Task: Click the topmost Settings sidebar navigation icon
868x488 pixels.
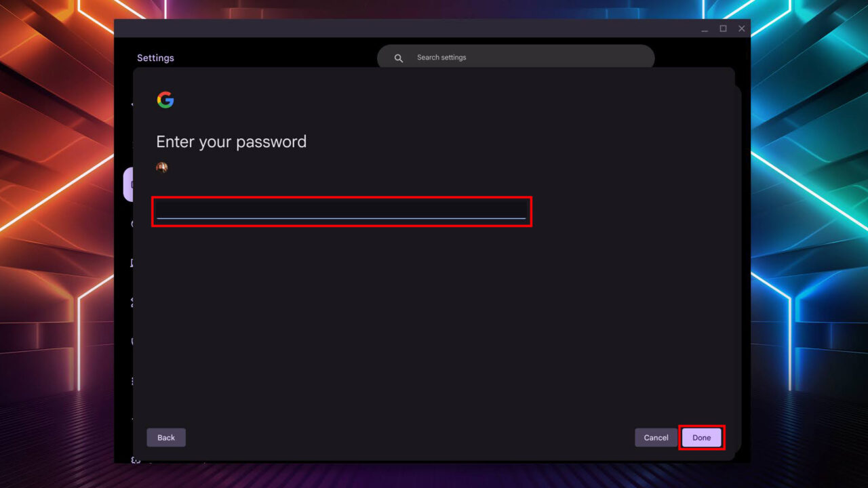Action: click(132, 106)
